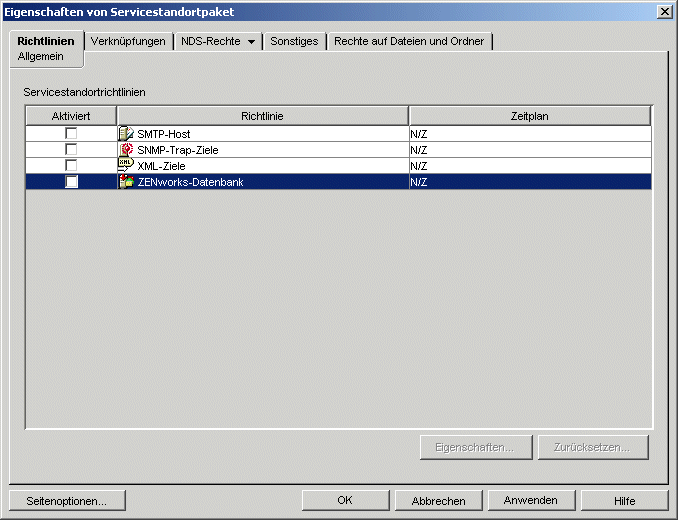678x520 pixels.
Task: Open Seitenoptionen dialog
Action: coord(67,500)
